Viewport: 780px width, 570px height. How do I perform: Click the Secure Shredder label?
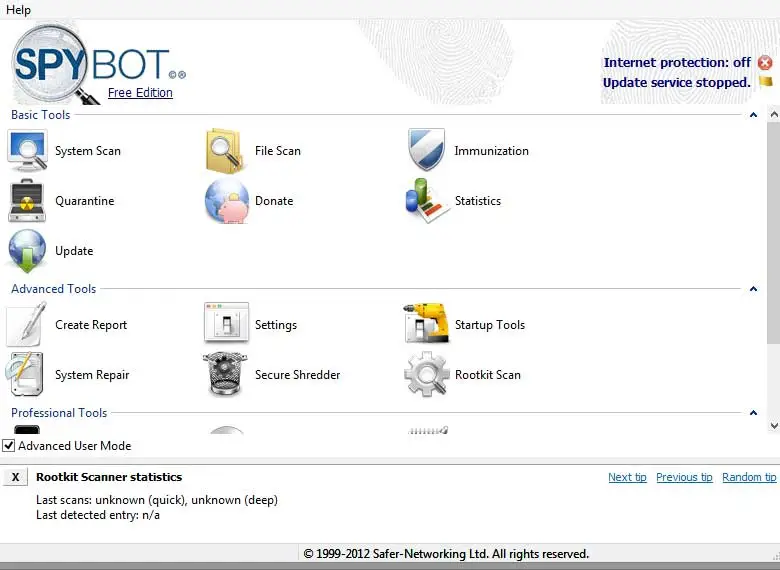297,375
